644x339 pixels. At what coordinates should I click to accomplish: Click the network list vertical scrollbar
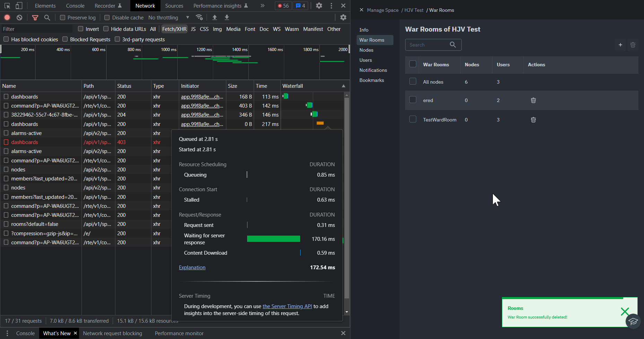[x=347, y=198]
